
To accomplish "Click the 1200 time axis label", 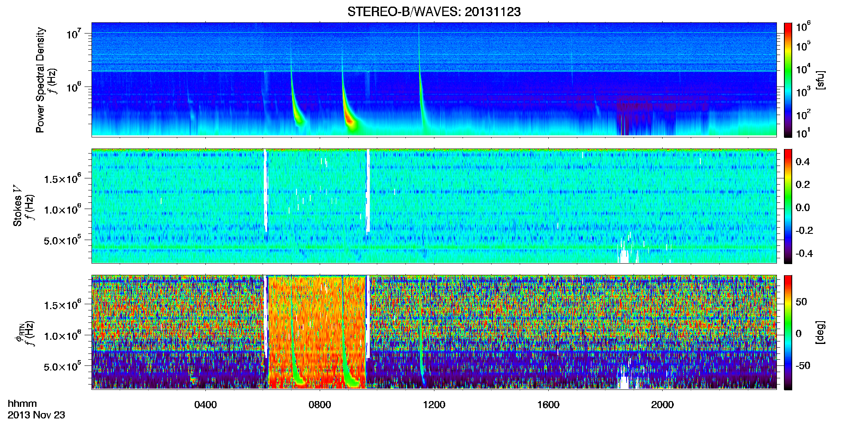I will (x=434, y=405).
